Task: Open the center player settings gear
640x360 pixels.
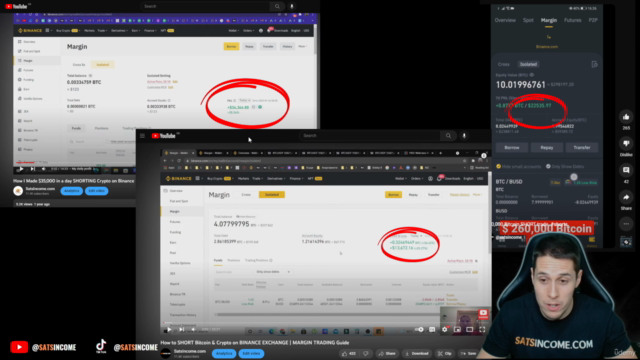Action: 444,330
